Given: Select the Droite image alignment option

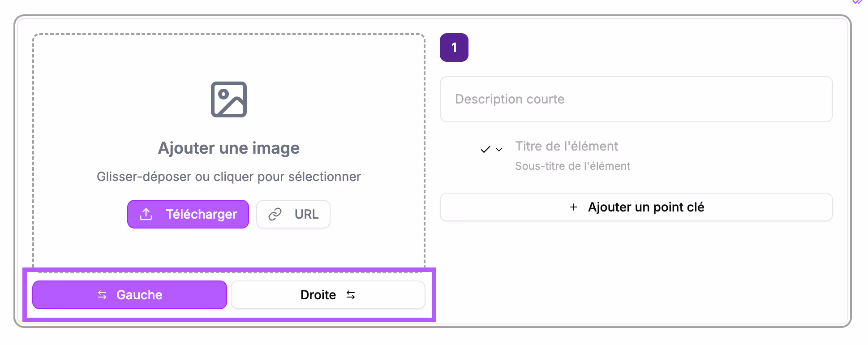Looking at the screenshot, I should click(x=327, y=295).
